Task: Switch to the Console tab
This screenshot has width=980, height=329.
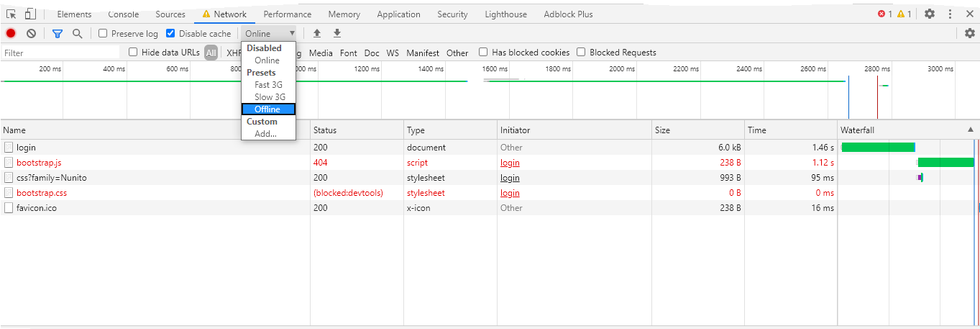Action: 124,14
